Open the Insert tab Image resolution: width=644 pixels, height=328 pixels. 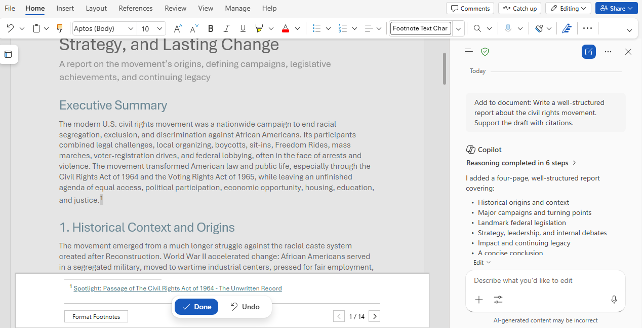[x=65, y=8]
